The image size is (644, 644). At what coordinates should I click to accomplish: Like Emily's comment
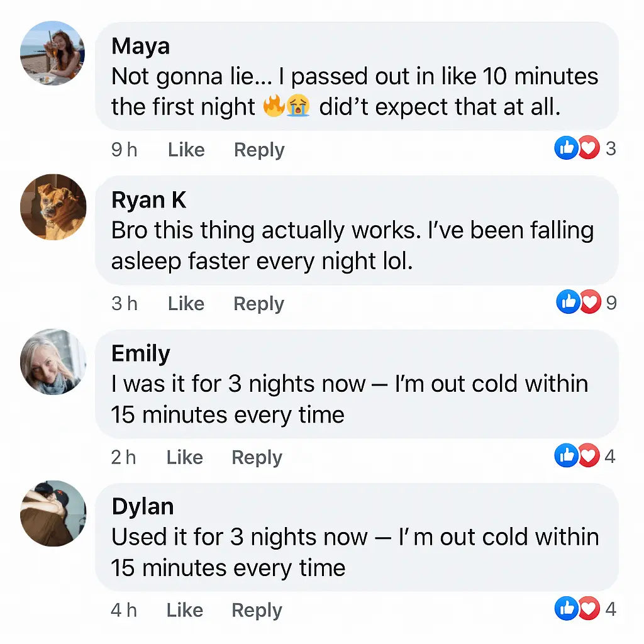pos(185,457)
